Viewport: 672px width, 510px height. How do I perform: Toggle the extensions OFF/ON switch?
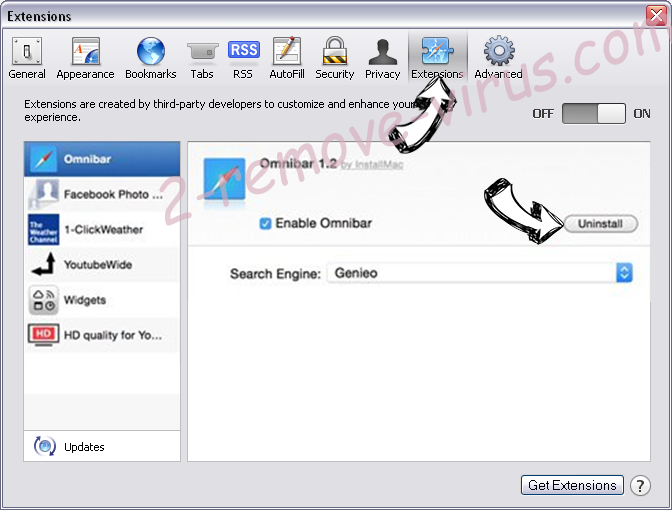coord(593,114)
